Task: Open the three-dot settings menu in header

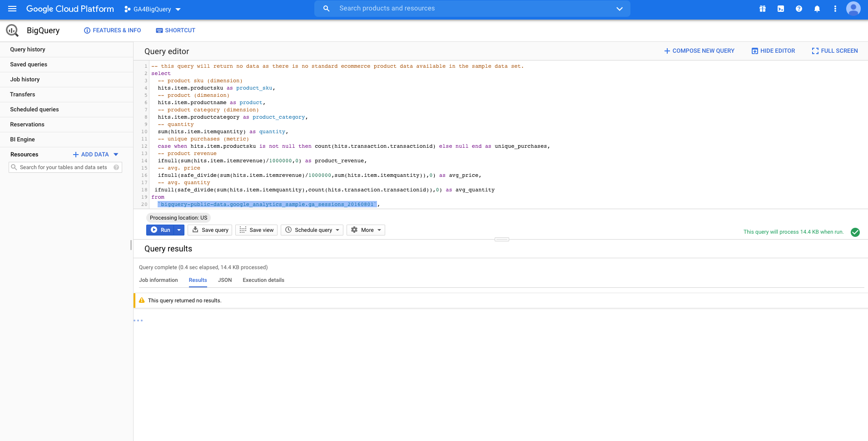Action: [x=835, y=9]
